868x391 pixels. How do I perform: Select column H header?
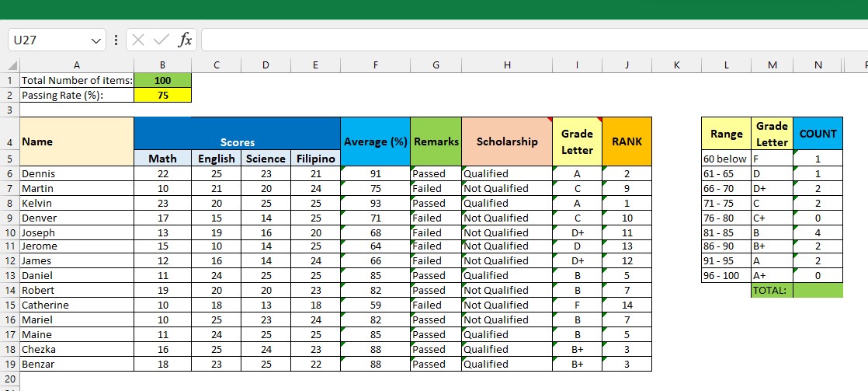point(507,66)
